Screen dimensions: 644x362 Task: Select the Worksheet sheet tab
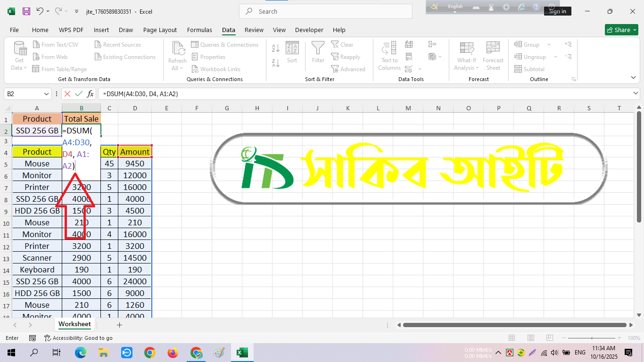tap(74, 324)
